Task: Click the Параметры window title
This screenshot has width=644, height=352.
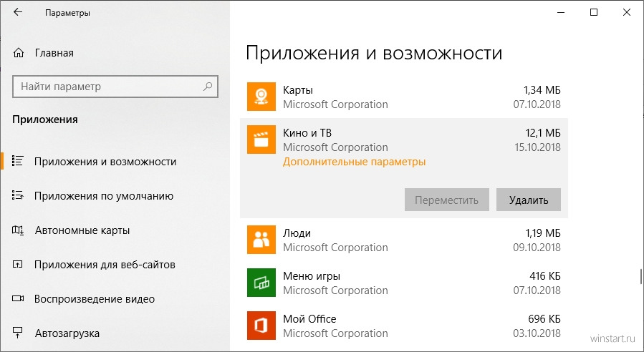Action: [67, 13]
